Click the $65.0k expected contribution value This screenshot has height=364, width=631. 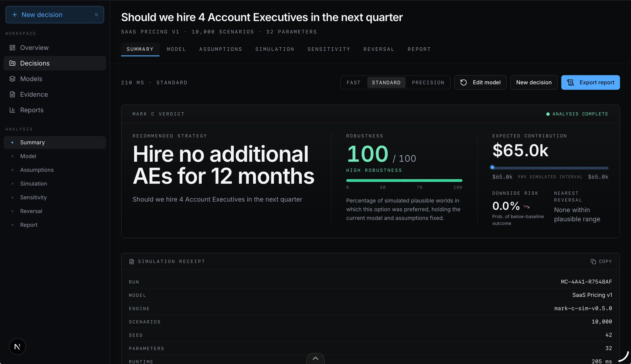coord(520,151)
